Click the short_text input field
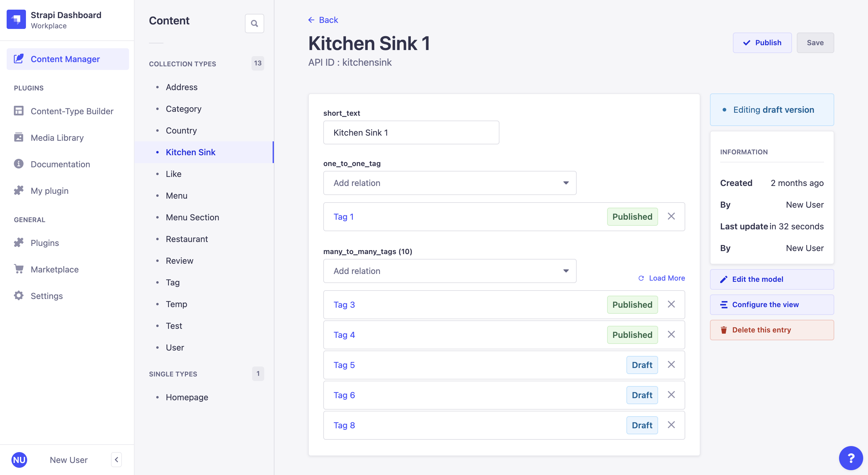Screen dimensions: 868x475 click(x=411, y=133)
